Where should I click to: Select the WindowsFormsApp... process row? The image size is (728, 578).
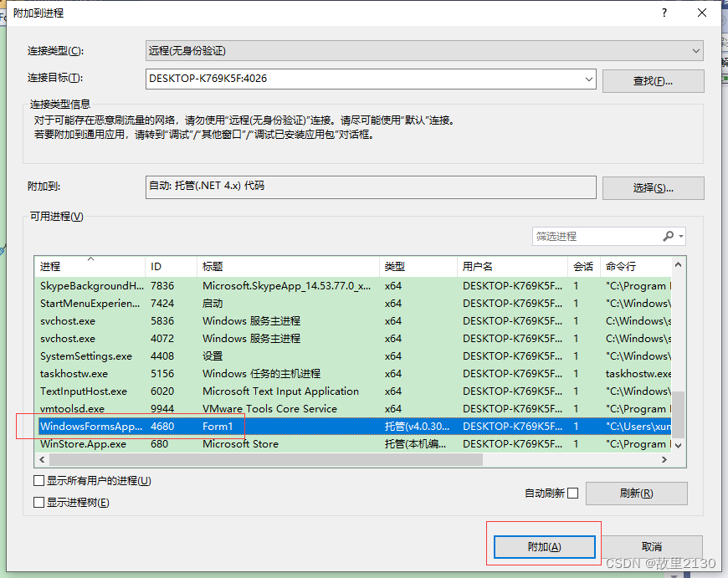click(x=354, y=427)
